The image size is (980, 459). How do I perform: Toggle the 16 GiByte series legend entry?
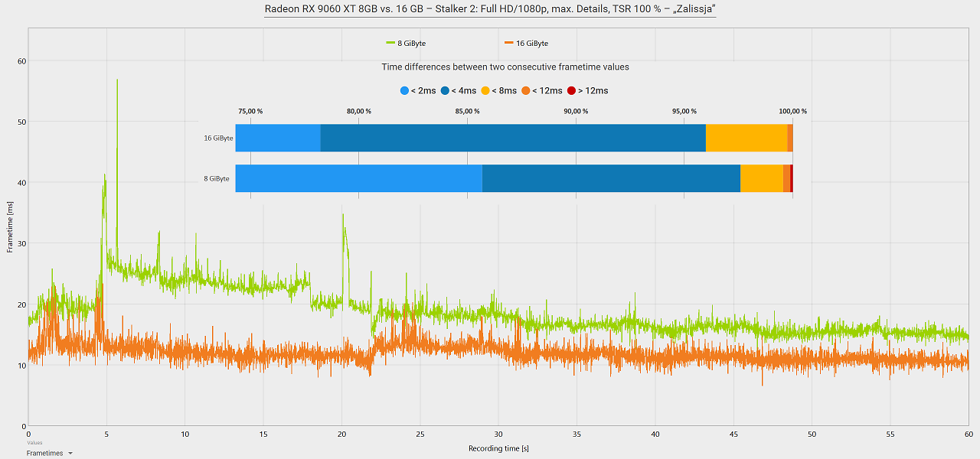pyautogui.click(x=526, y=43)
